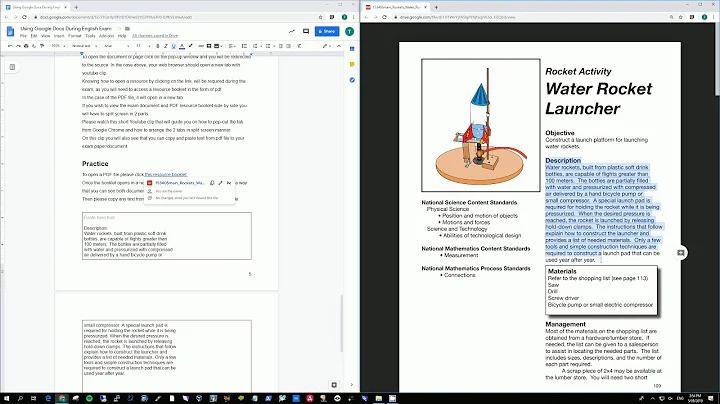Toggle Italic formatting

coord(166,46)
